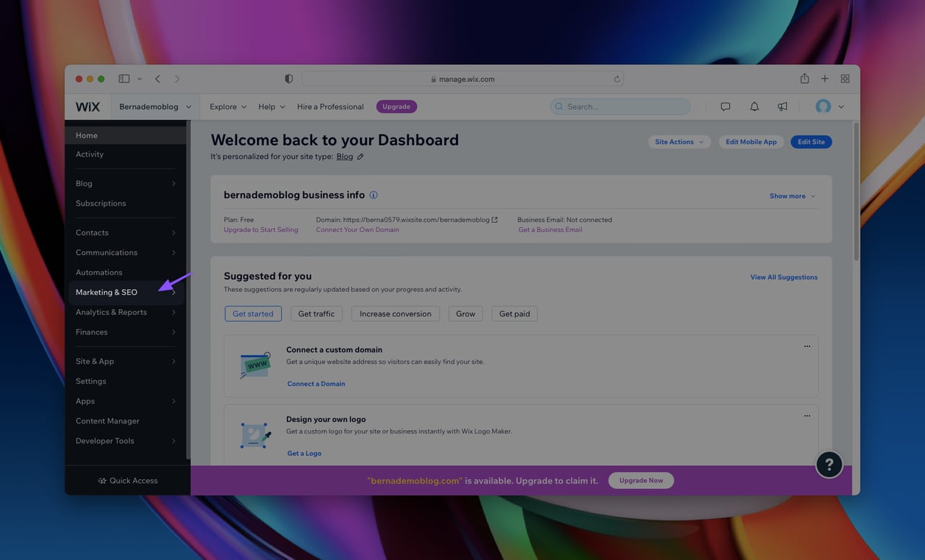Open the Site Actions dropdown
Image resolution: width=925 pixels, height=560 pixels.
679,142
